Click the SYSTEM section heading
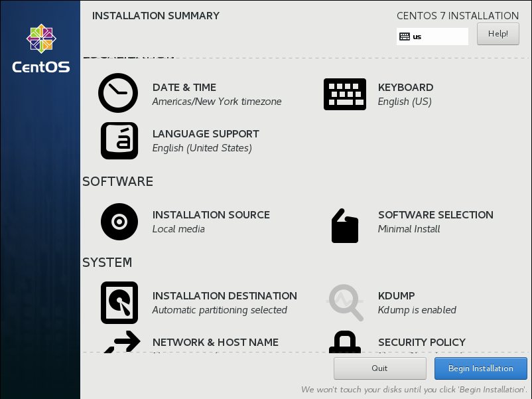This screenshot has height=399, width=532. [107, 262]
